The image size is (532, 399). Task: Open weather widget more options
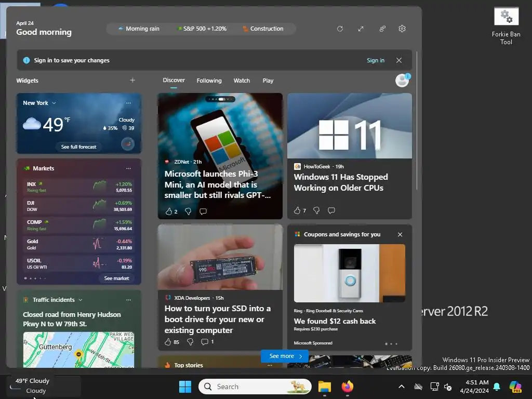[x=128, y=103]
